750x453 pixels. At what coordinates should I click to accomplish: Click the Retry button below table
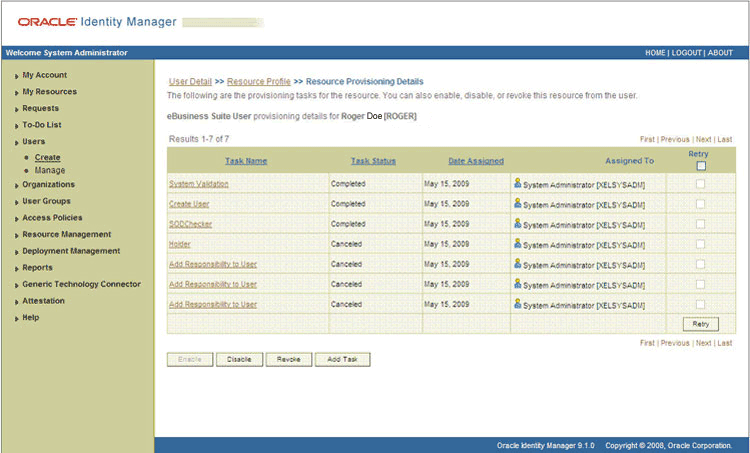click(701, 324)
